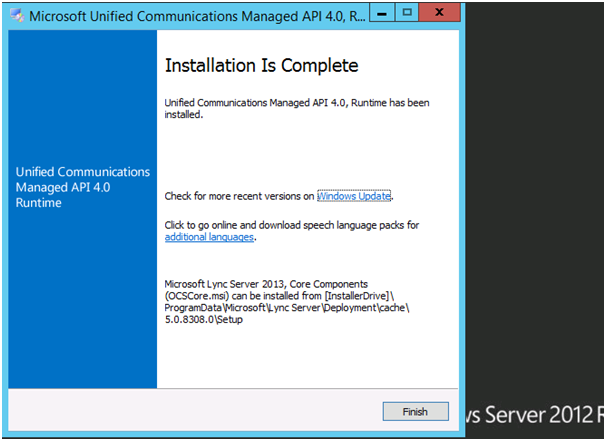The image size is (606, 441).
Task: Click the 'Runtime has been installed' message
Action: 297,109
